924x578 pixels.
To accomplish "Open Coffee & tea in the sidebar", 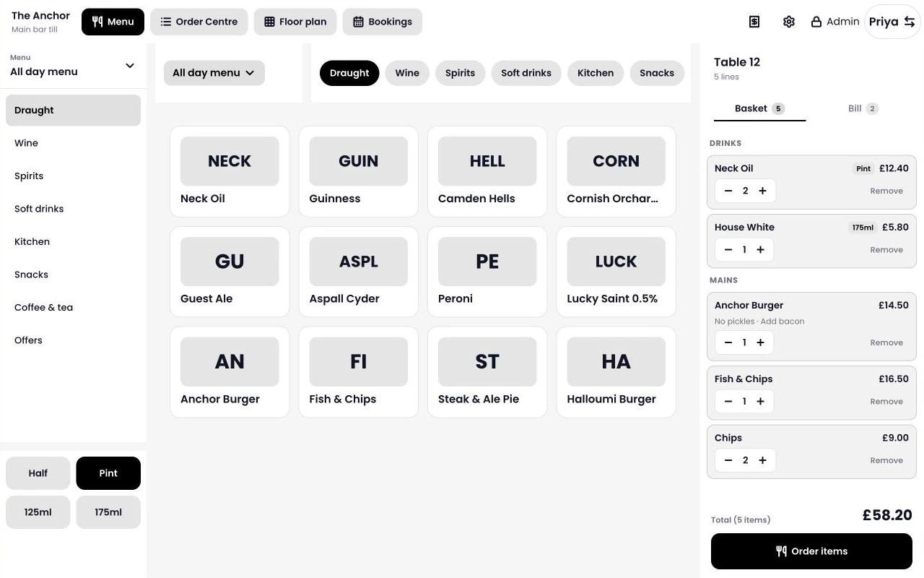I will pyautogui.click(x=73, y=308).
